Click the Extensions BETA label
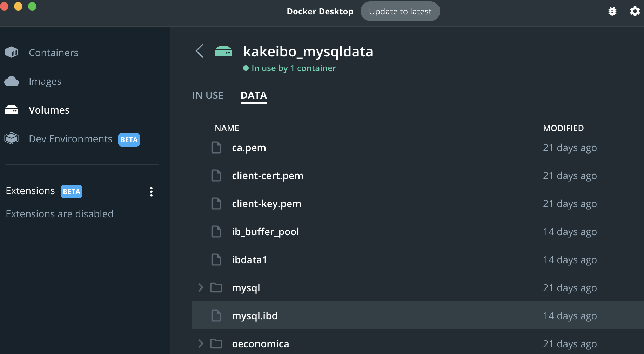The width and height of the screenshot is (644, 354). tap(71, 191)
